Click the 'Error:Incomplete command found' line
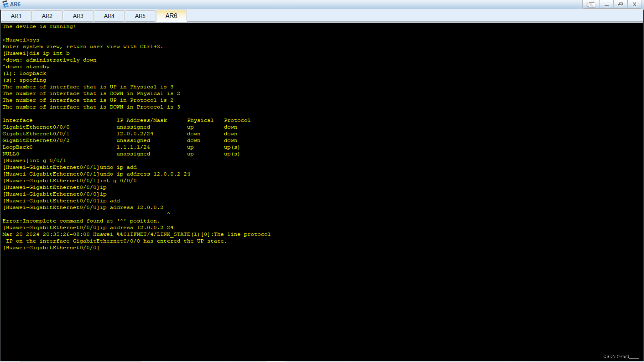 click(81, 221)
